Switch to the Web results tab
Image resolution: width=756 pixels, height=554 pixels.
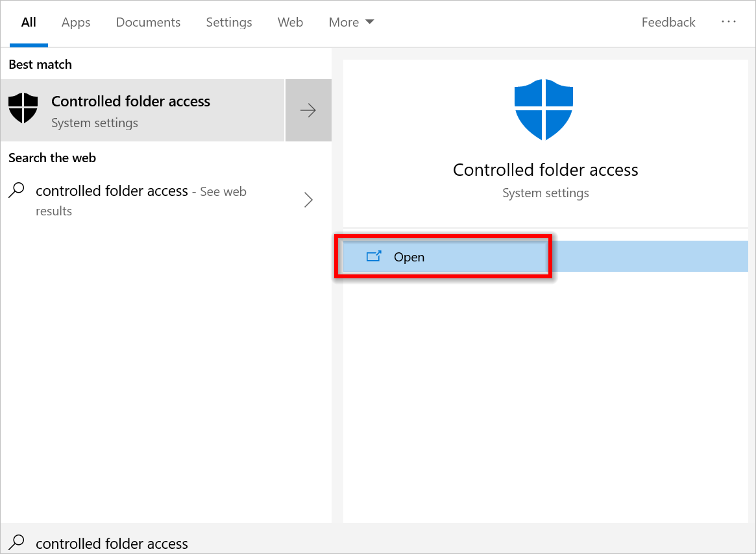(290, 21)
